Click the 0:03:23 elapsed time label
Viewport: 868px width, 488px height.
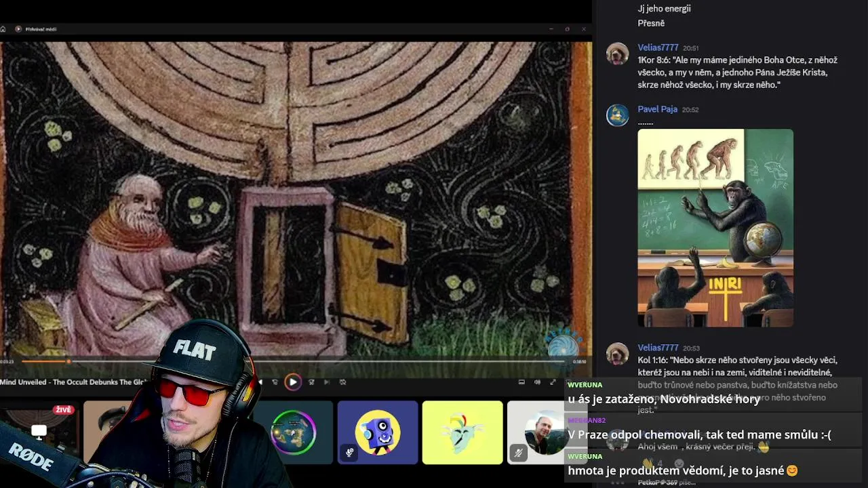7,362
